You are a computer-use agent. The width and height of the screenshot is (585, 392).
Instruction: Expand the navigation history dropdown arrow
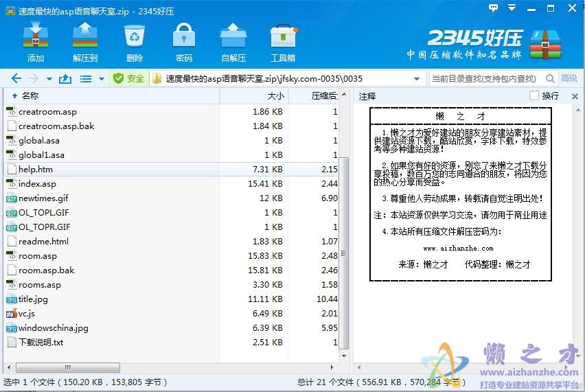pyautogui.click(x=49, y=79)
